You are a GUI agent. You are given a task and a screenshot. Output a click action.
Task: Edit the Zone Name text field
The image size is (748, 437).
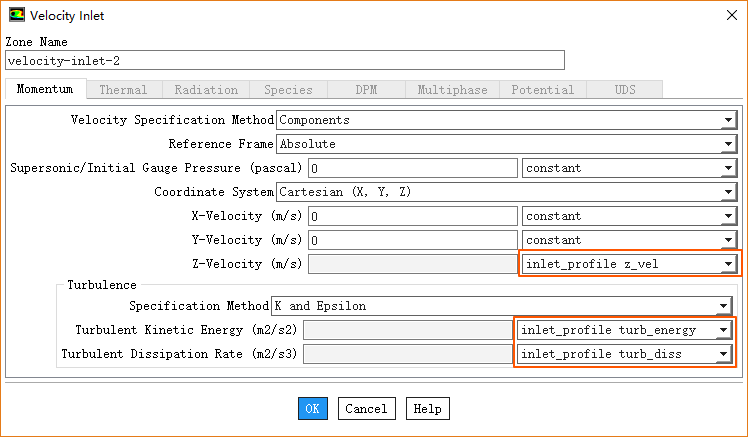click(x=285, y=61)
